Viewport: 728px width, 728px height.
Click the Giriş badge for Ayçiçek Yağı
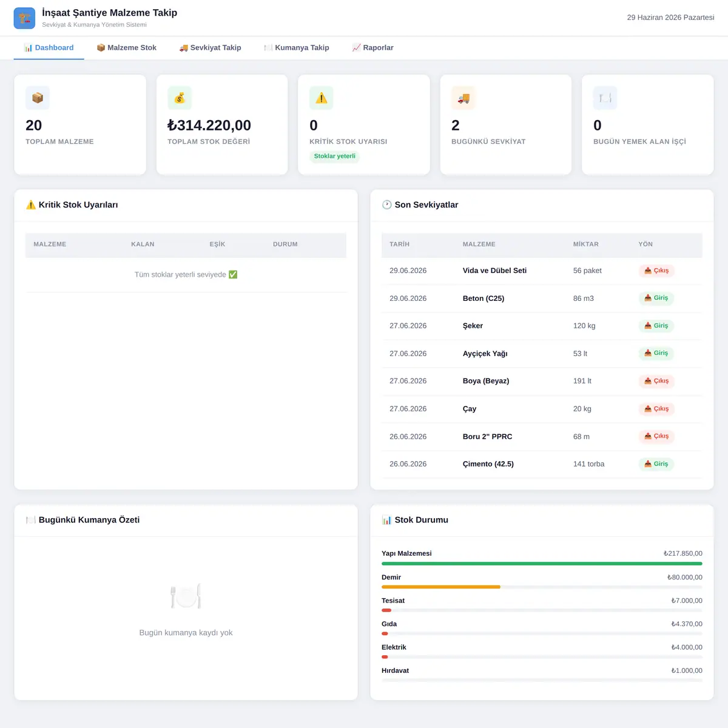(656, 353)
